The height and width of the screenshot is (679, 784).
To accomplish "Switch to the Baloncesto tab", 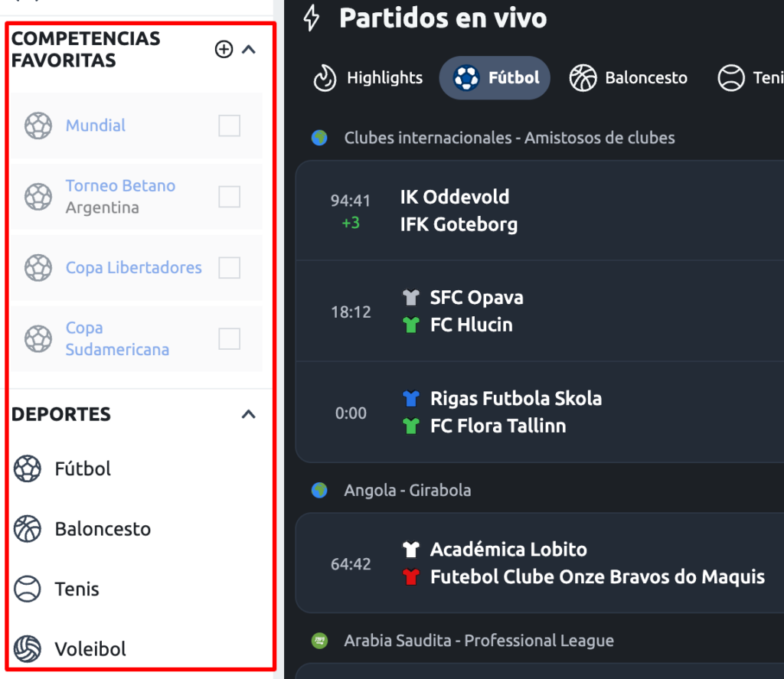I will (x=629, y=77).
